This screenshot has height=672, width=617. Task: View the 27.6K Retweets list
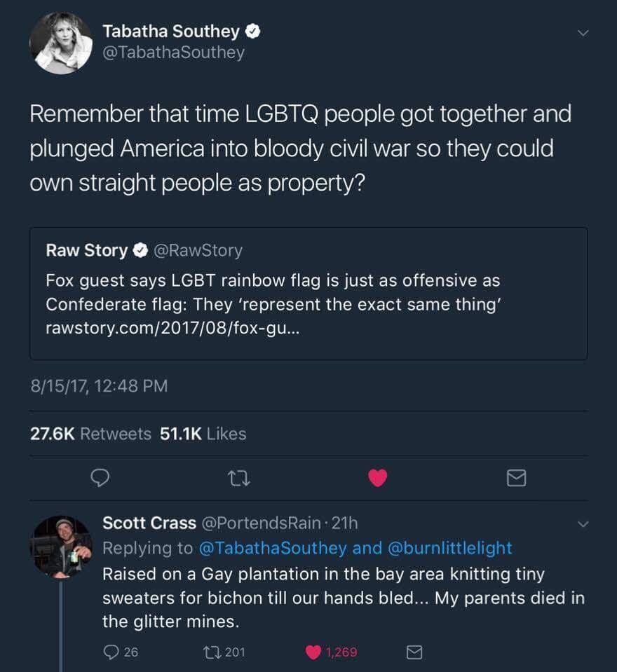(x=90, y=434)
